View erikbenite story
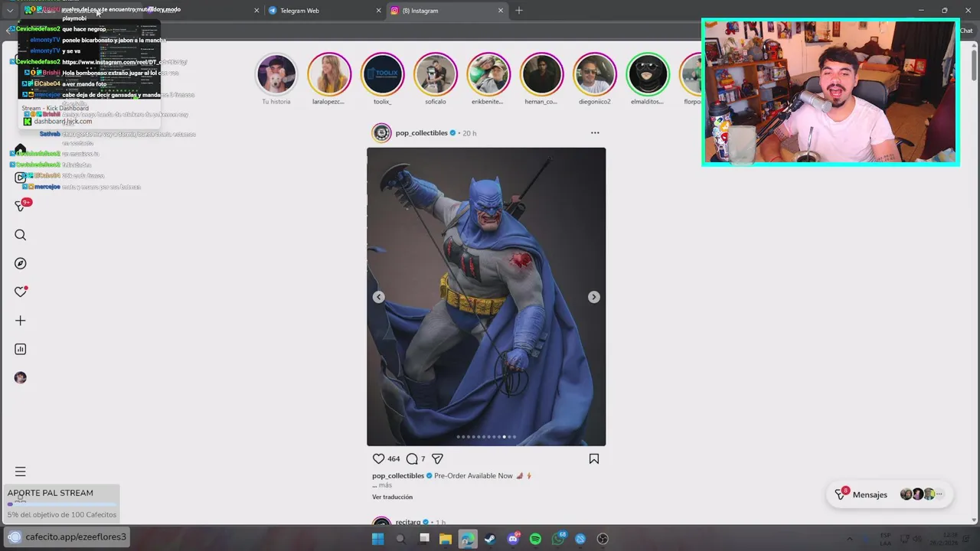Screen dimensions: 980x551 coord(488,74)
